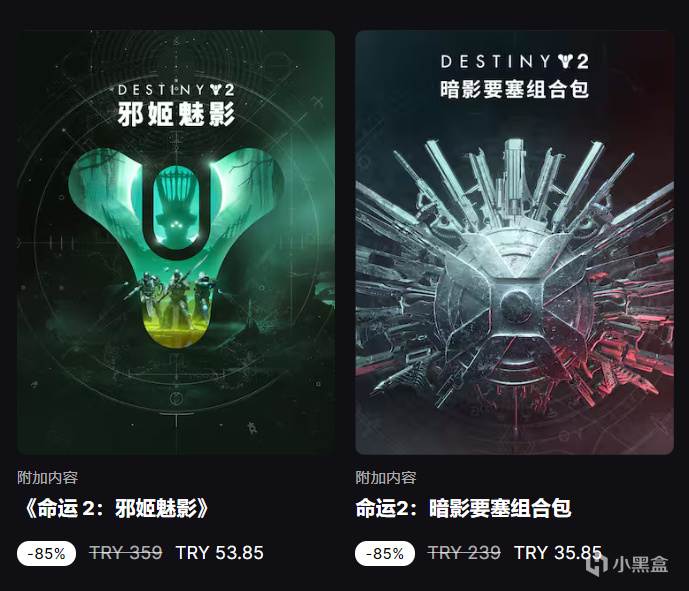Click the 小黑盒 watermark logo icon
This screenshot has height=591, width=689.
597,564
